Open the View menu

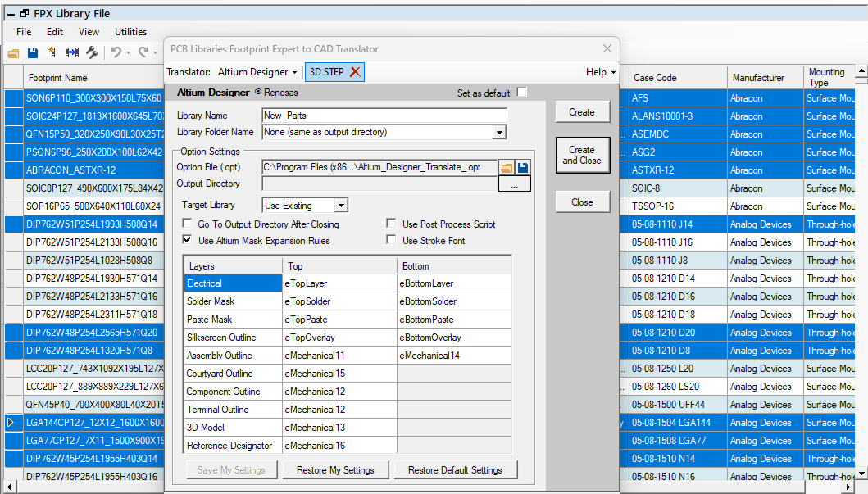(x=89, y=32)
